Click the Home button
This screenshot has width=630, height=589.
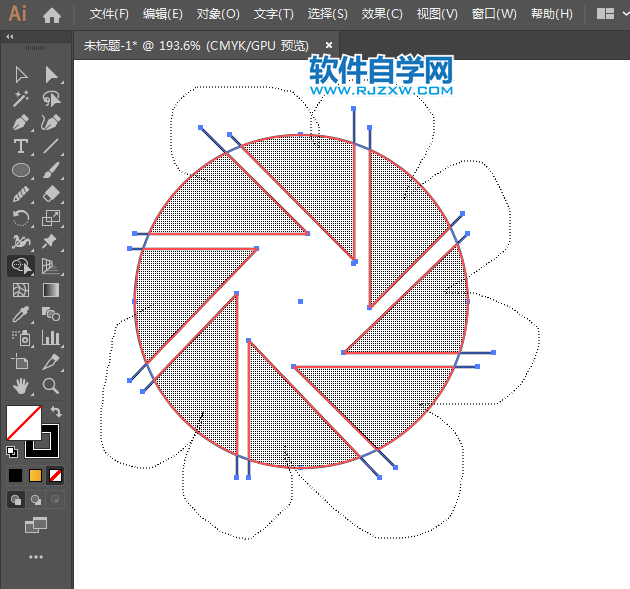(52, 14)
